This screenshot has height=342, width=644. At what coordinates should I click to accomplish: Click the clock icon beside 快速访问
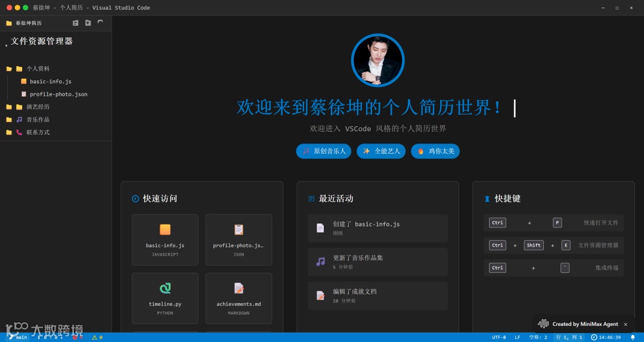[x=135, y=199]
